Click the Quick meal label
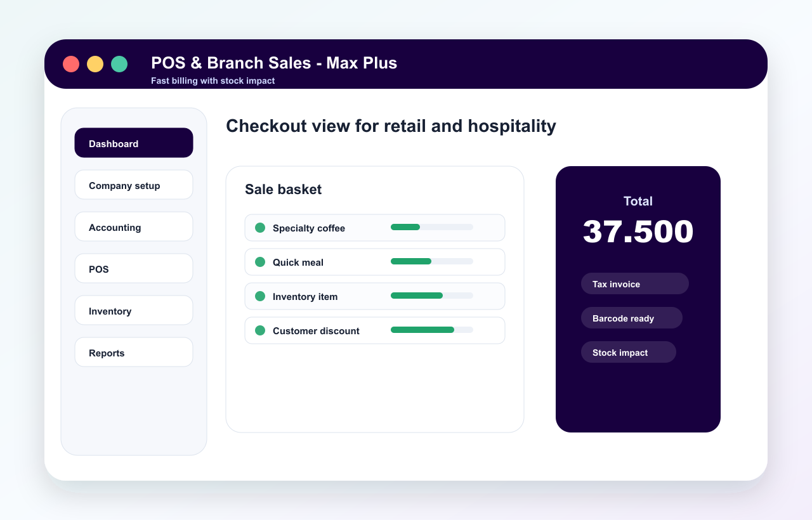The width and height of the screenshot is (812, 520). click(x=298, y=263)
